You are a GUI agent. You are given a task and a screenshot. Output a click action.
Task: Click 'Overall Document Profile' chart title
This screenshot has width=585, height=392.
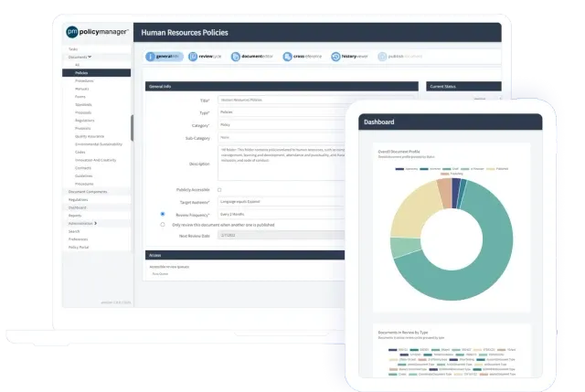[x=399, y=152]
